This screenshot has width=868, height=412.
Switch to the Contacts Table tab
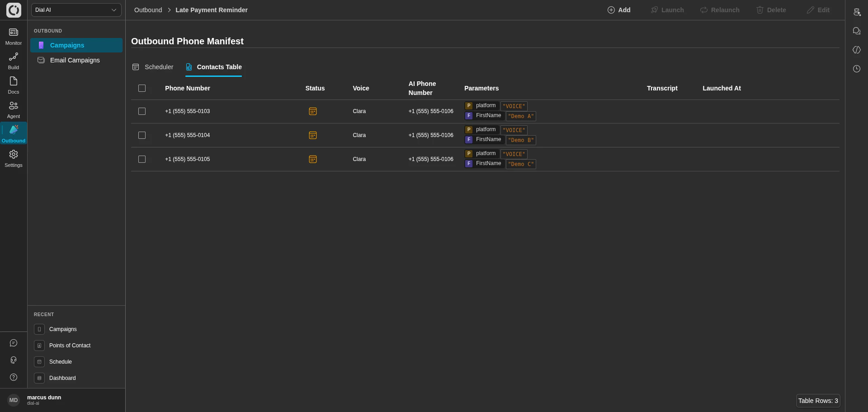(x=213, y=67)
